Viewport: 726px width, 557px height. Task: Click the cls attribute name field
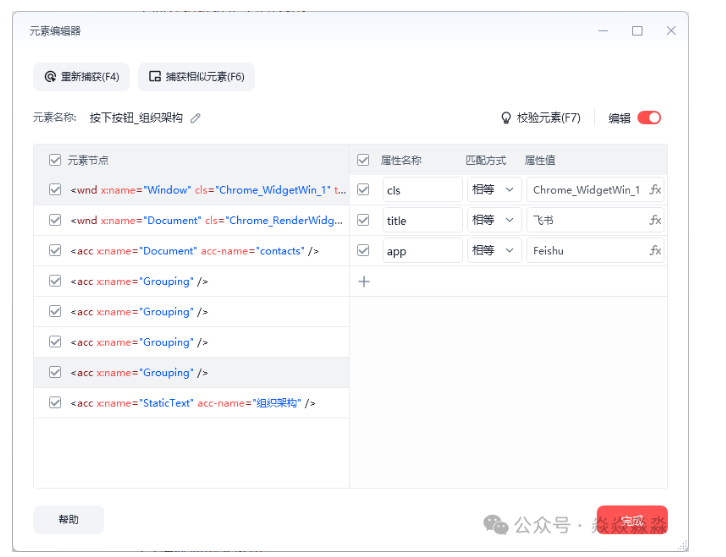[x=422, y=190]
